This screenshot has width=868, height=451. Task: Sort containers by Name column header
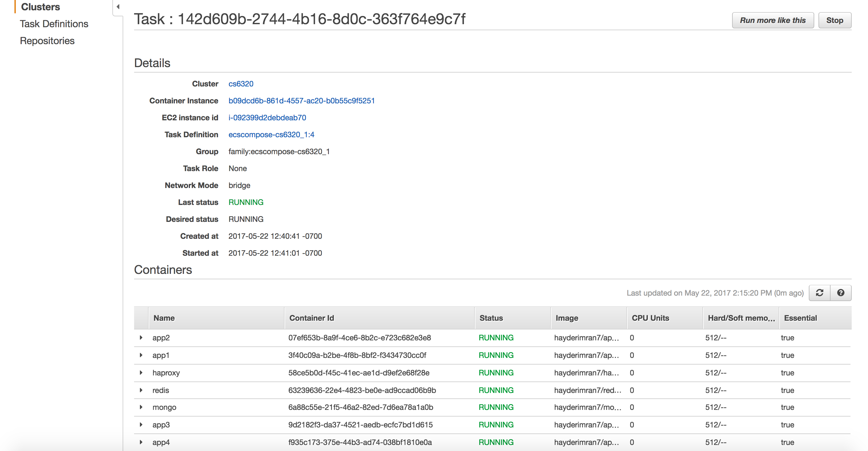click(x=164, y=318)
